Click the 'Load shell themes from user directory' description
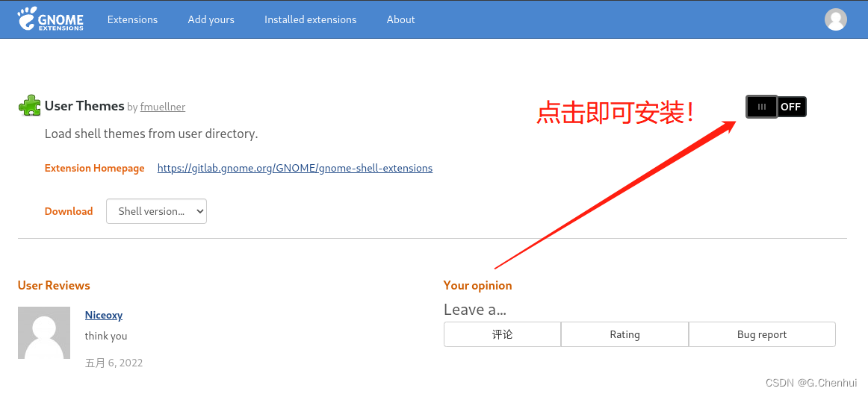 151,134
